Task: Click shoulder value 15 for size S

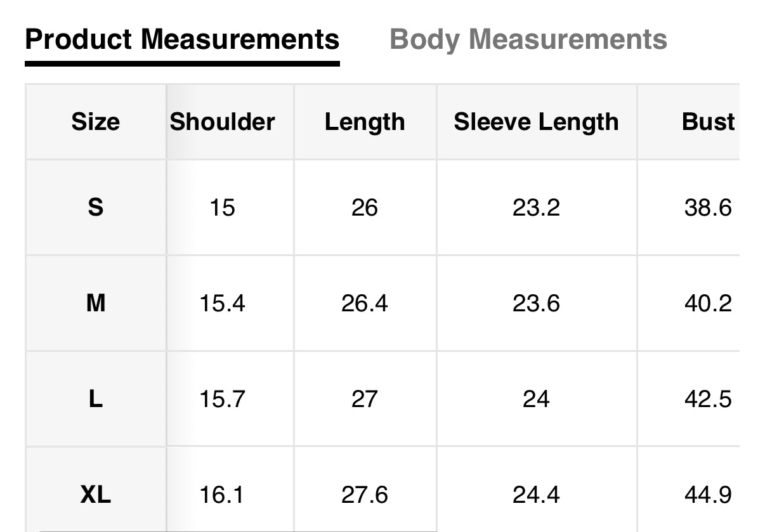Action: [x=223, y=207]
